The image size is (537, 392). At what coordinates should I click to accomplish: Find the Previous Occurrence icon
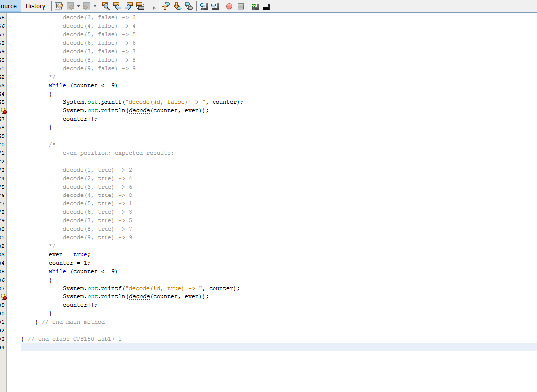pyautogui.click(x=117, y=6)
